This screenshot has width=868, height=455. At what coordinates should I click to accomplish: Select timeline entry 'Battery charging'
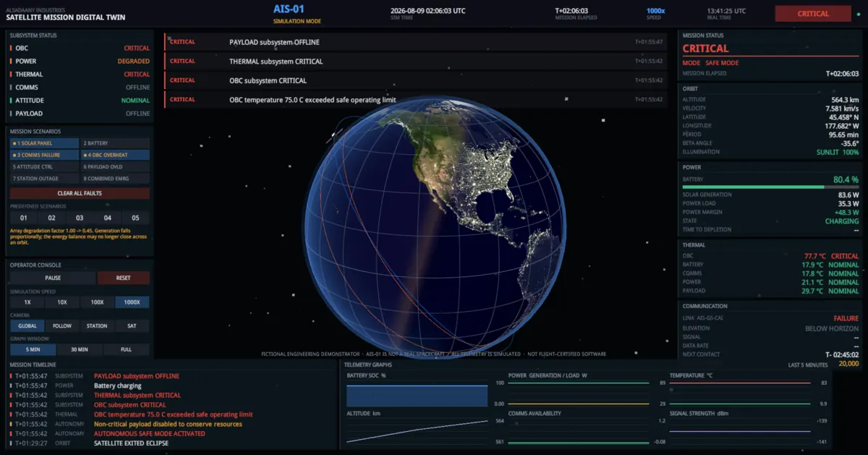coord(117,386)
